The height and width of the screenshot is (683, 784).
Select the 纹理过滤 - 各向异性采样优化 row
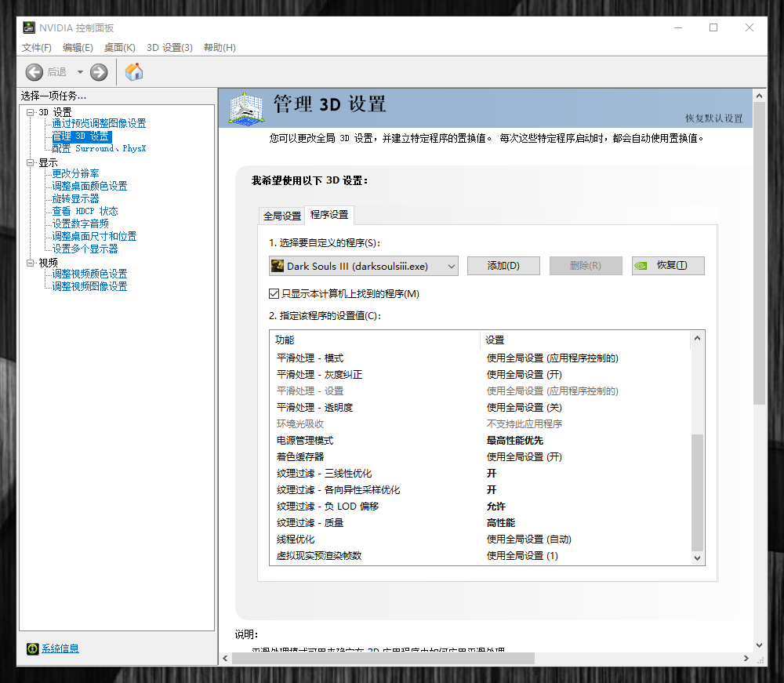[480, 490]
